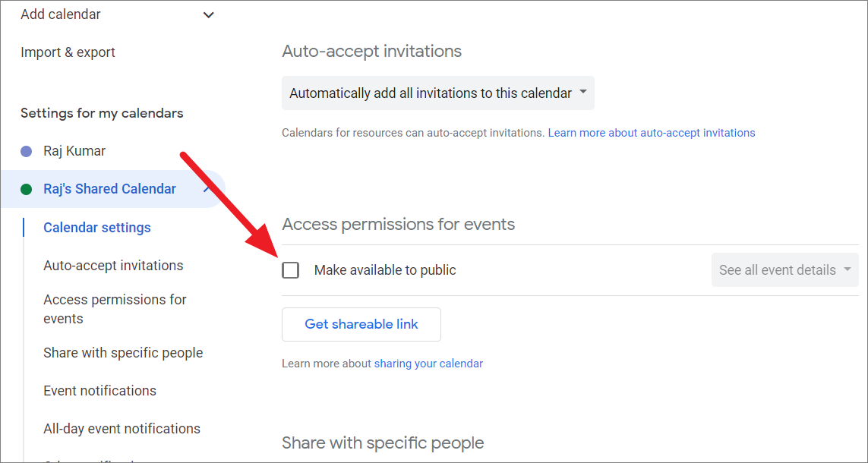The height and width of the screenshot is (463, 868).
Task: Click the dropdown arrow beside See all event details
Action: click(x=847, y=270)
